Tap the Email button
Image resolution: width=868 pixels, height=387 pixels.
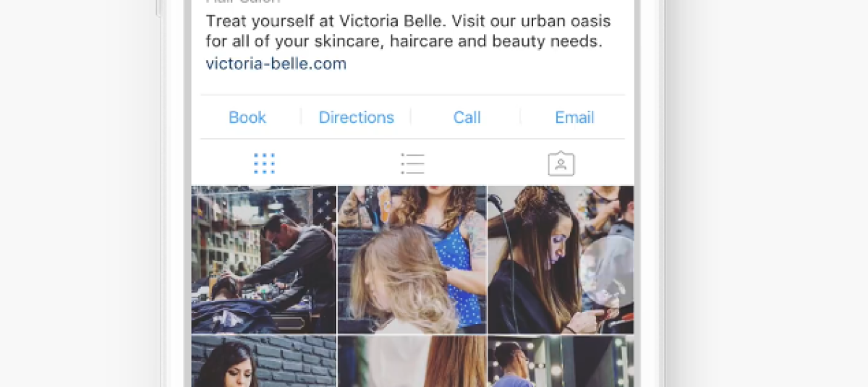[x=574, y=117]
